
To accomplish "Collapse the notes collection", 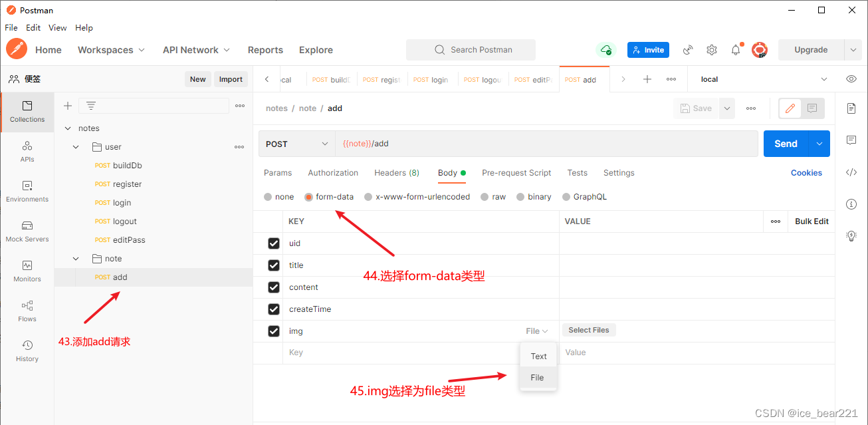I will (x=67, y=128).
